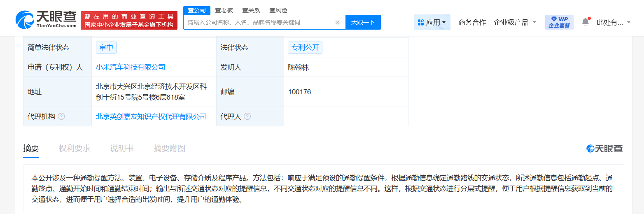Screen dimensions: 644x214
Task: Open the 说明书 tab
Action: click(122, 148)
